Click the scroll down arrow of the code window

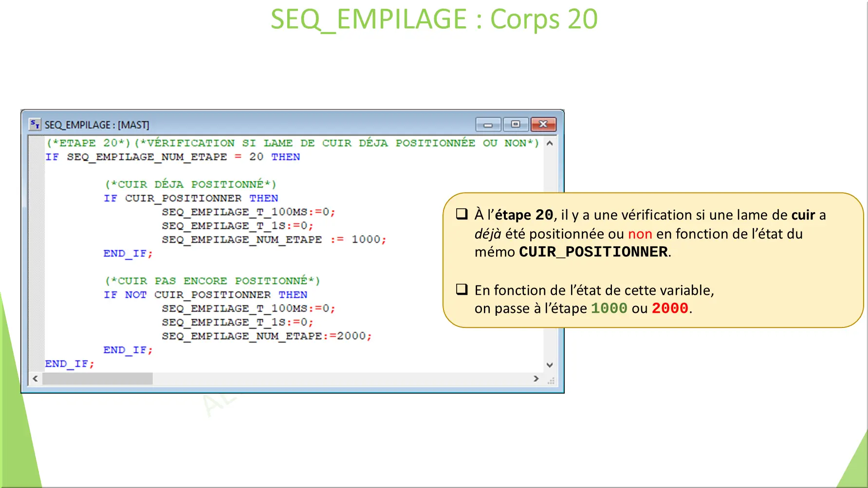(550, 365)
